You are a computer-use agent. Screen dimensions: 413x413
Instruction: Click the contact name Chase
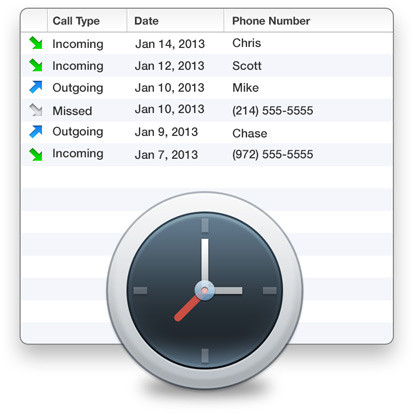(x=250, y=133)
